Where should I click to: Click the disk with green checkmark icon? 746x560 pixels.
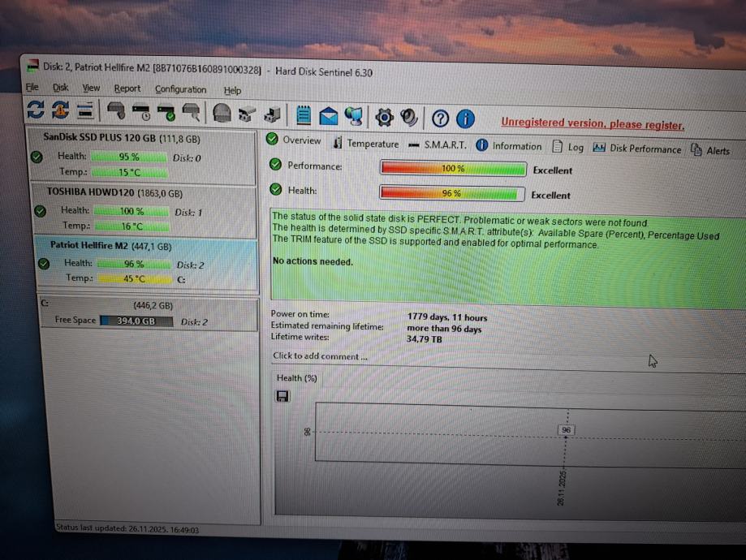pyautogui.click(x=166, y=113)
